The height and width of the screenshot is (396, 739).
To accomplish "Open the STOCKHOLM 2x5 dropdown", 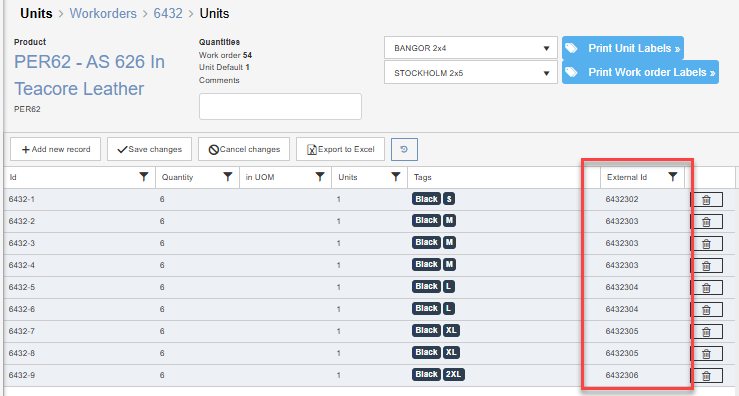I will pos(471,73).
